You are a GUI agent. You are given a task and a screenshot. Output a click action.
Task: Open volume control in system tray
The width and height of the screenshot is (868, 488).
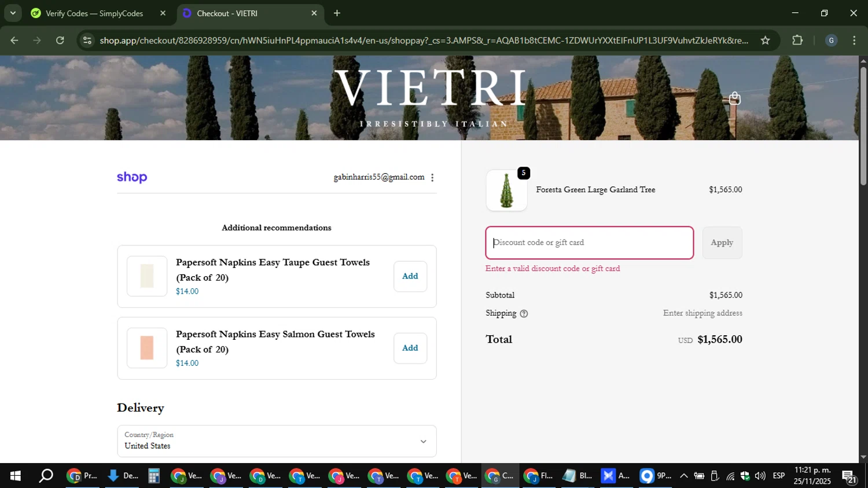click(x=760, y=476)
